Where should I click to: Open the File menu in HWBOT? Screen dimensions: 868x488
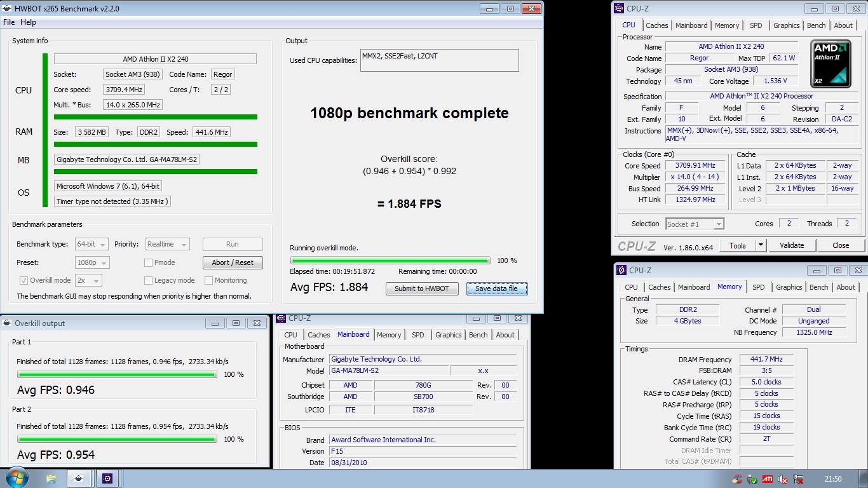pyautogui.click(x=9, y=22)
